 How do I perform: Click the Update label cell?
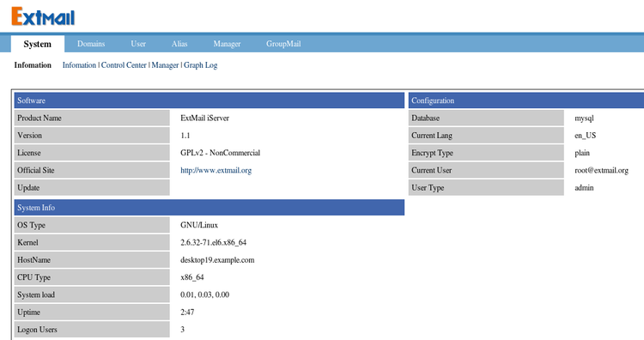(x=92, y=188)
